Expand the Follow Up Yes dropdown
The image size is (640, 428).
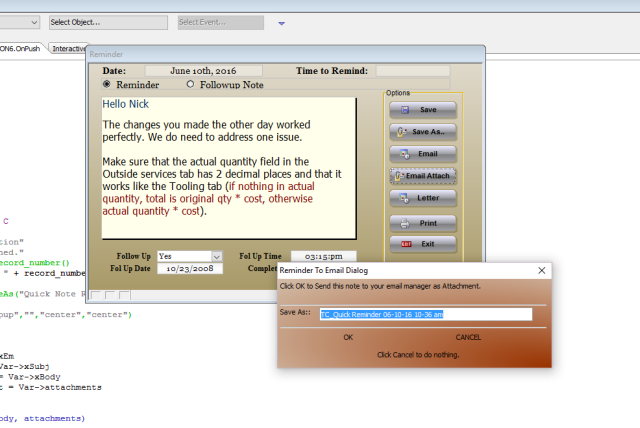(216, 257)
